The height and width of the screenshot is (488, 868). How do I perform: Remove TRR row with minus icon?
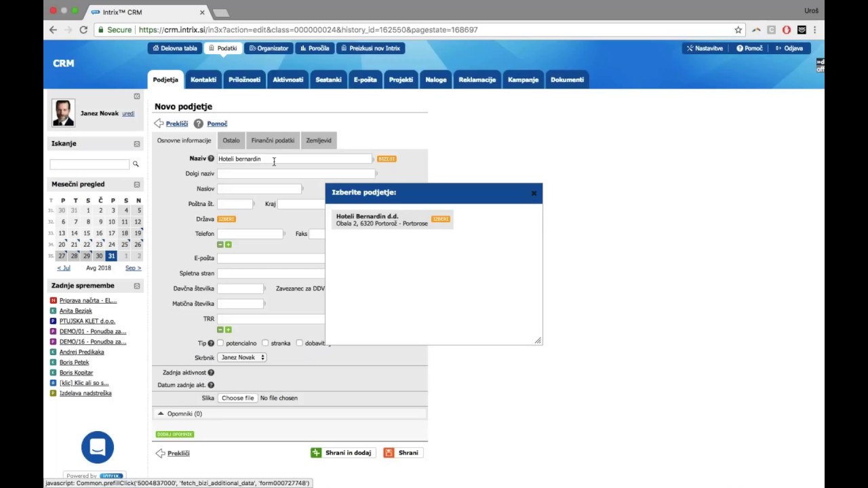tap(220, 329)
